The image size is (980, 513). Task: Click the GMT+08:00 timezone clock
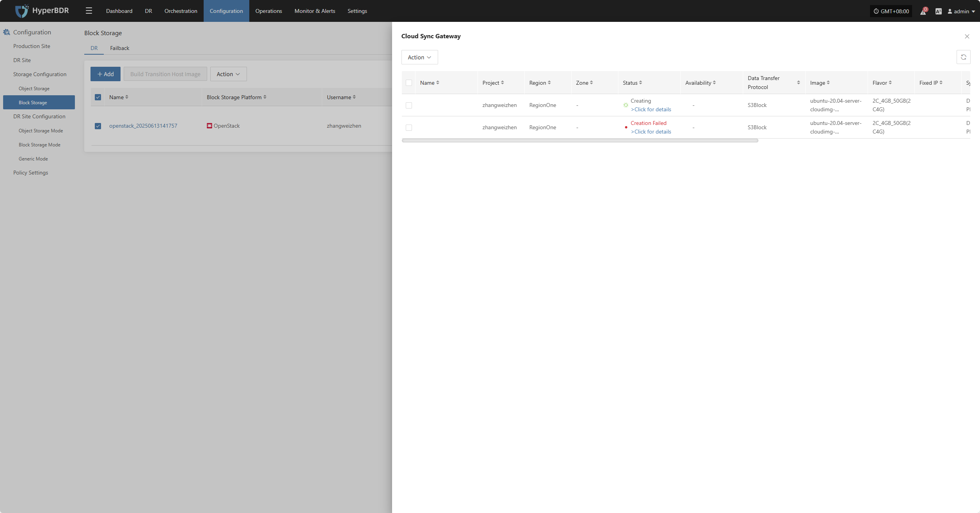pos(891,11)
